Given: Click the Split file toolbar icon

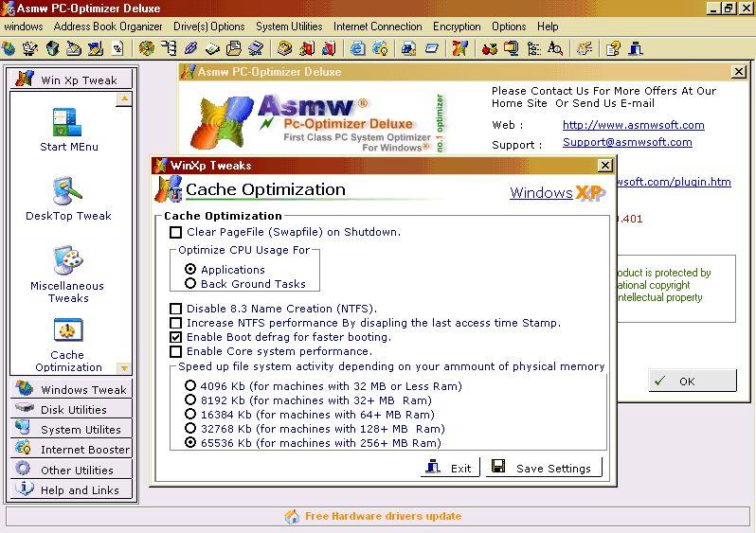Looking at the screenshot, I should coord(256,48).
